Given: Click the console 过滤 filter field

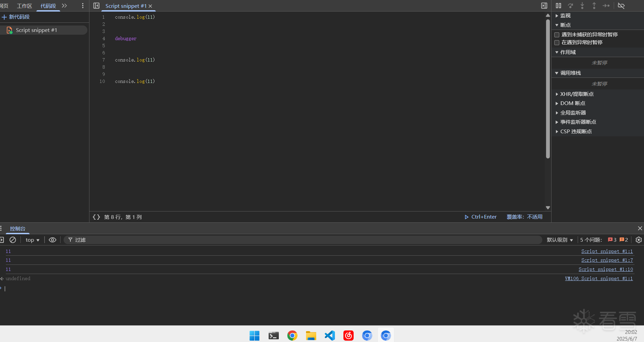Looking at the screenshot, I should click(x=303, y=240).
